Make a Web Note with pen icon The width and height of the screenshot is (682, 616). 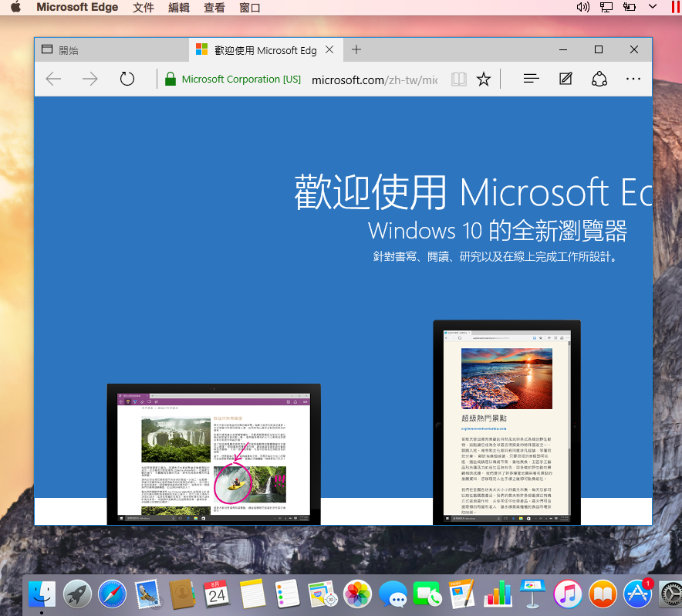click(x=566, y=79)
